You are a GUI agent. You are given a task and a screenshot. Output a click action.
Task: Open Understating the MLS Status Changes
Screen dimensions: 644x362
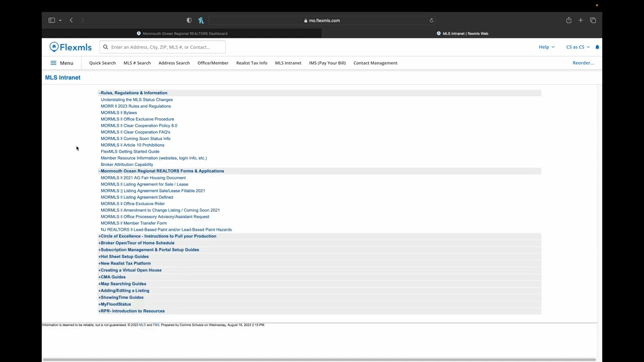coord(136,100)
